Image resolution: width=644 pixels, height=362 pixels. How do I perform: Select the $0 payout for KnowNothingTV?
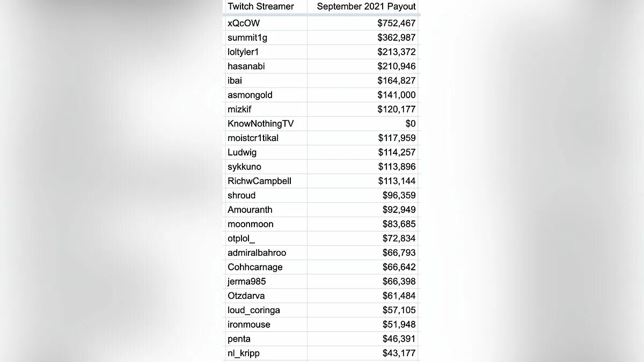[362, 124]
